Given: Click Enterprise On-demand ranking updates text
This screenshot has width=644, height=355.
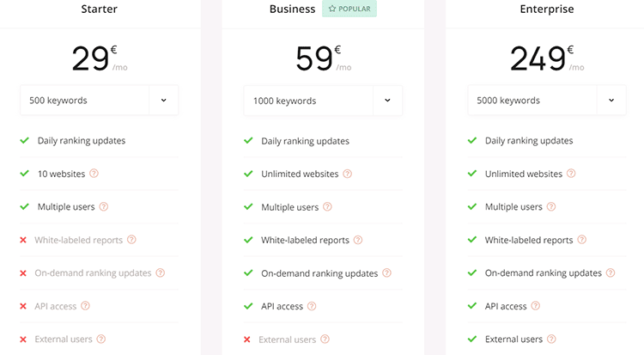Looking at the screenshot, I should [x=543, y=273].
